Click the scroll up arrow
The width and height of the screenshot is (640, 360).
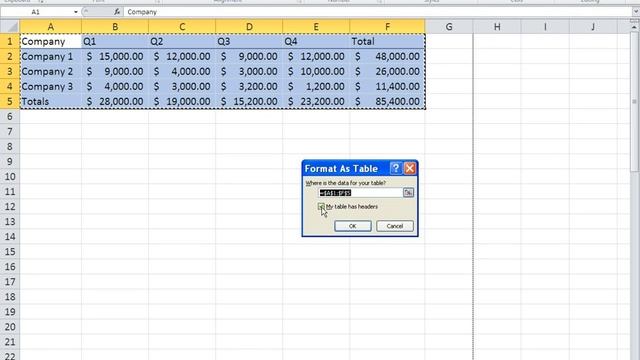634,27
